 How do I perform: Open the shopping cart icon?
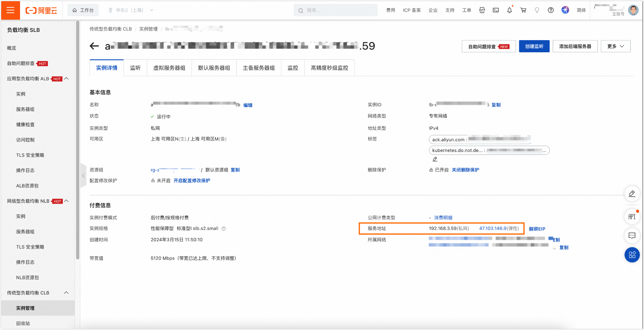523,10
